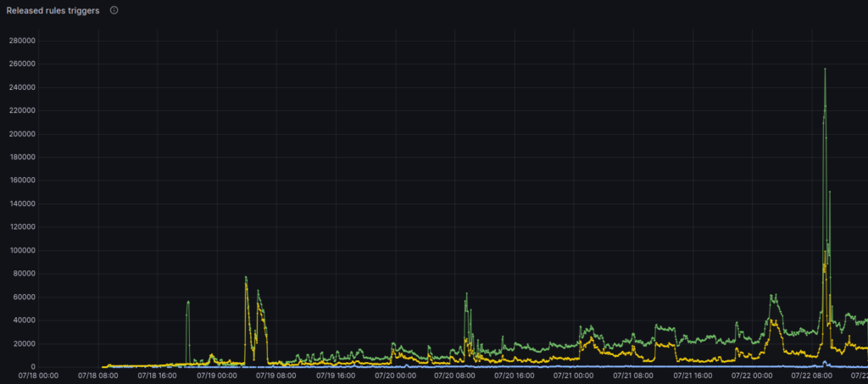Open the Released rules triggers panel title
This screenshot has height=384, width=868.
53,10
